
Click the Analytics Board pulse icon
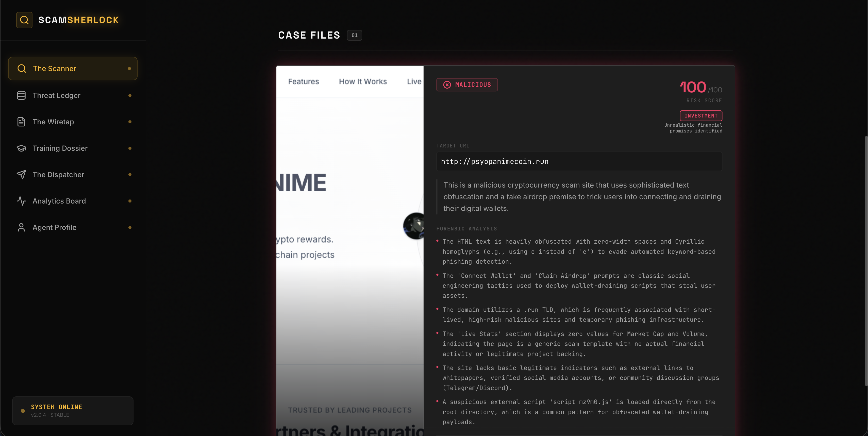pyautogui.click(x=21, y=201)
